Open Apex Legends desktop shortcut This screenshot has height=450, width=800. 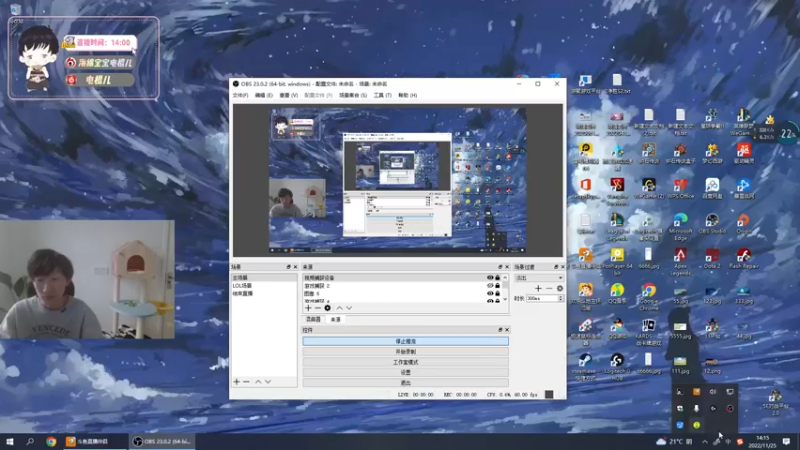tap(680, 262)
